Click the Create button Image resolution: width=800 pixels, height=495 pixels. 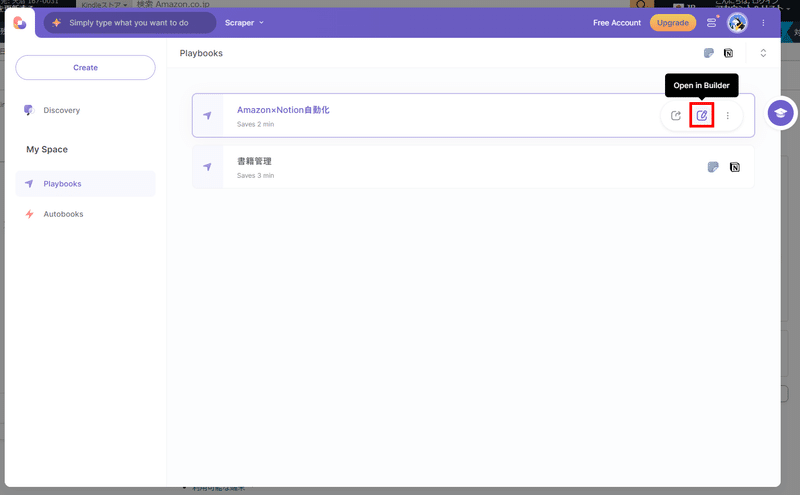[x=85, y=67]
